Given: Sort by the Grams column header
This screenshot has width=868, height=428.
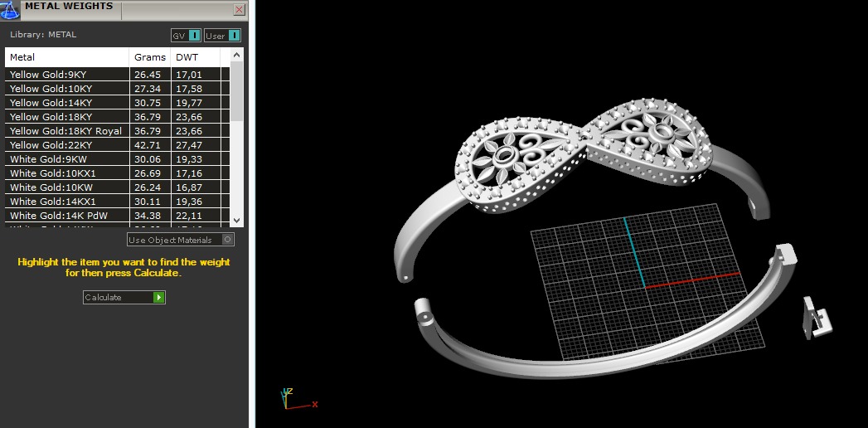Looking at the screenshot, I should (x=151, y=57).
